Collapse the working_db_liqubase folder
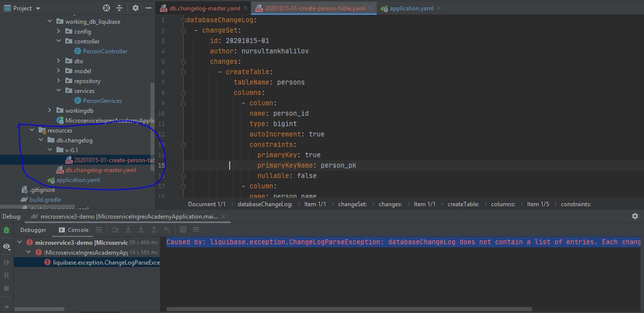The width and height of the screenshot is (644, 313). tap(50, 22)
